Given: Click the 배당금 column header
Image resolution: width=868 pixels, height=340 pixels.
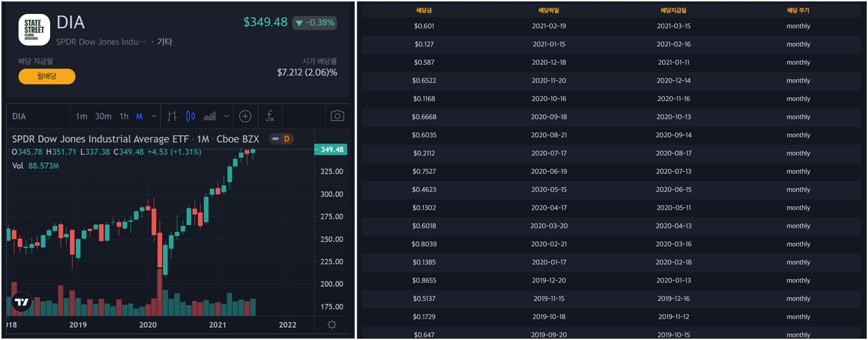Looking at the screenshot, I should click(424, 11).
